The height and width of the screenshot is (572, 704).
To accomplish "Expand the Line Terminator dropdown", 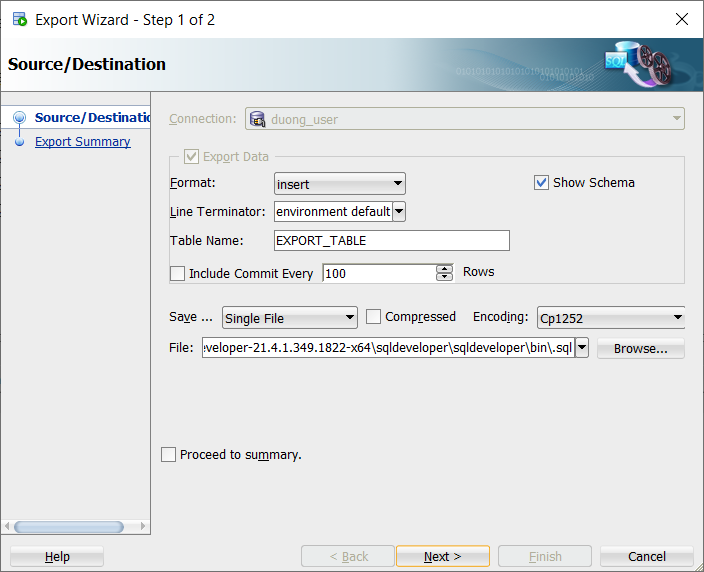I will point(399,212).
